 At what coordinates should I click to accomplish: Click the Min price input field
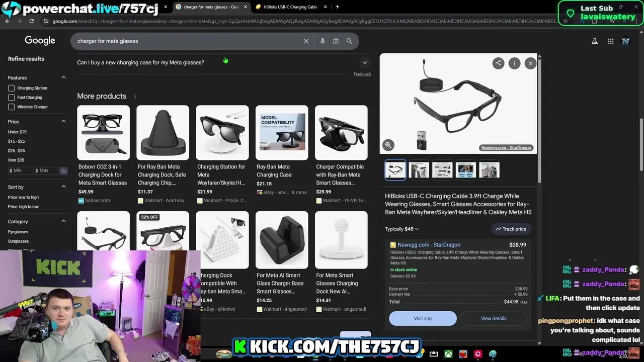tap(21, 171)
